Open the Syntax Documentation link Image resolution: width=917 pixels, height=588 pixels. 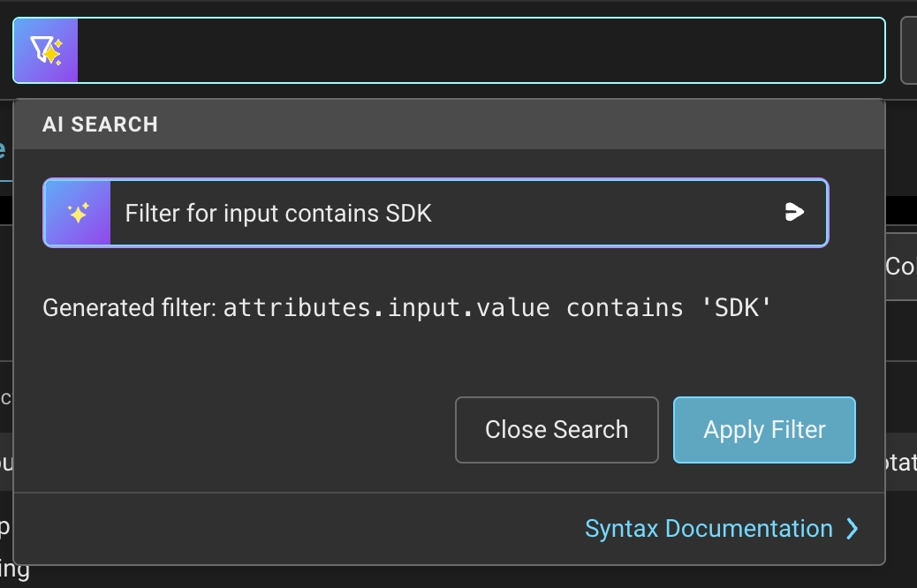(709, 529)
